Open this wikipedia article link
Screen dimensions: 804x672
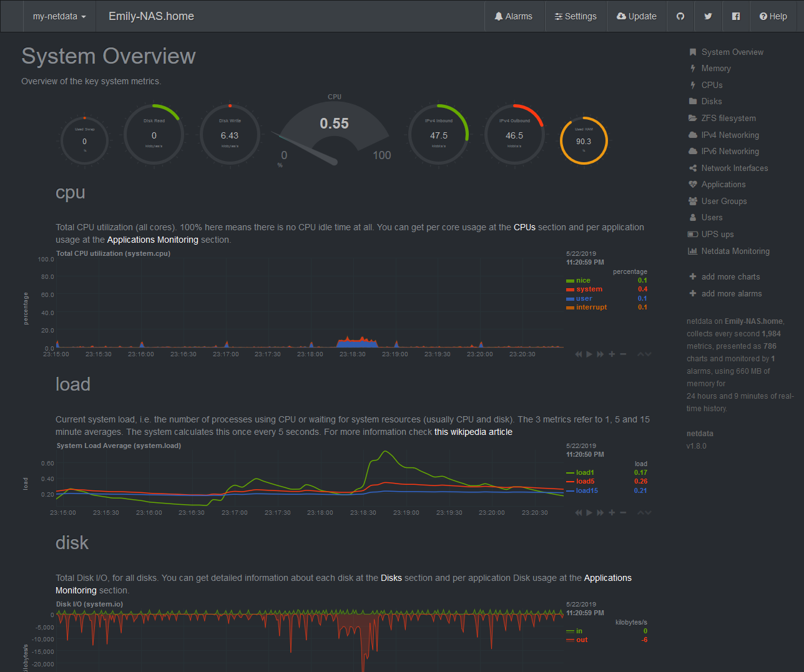pyautogui.click(x=473, y=432)
